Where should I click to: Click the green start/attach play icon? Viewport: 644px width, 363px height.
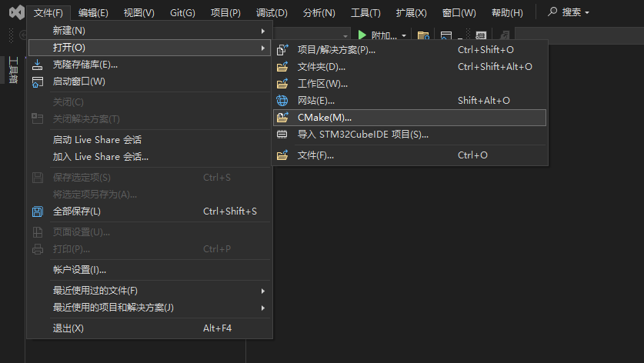362,35
